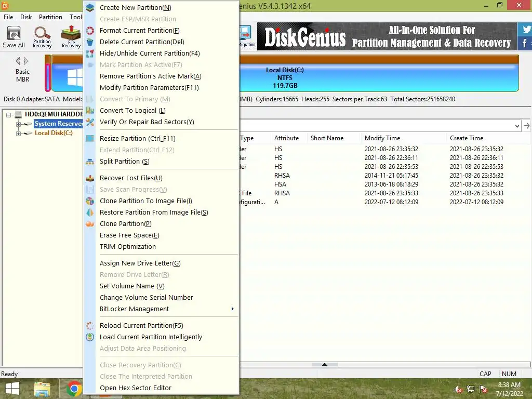This screenshot has height=399, width=532.
Task: Open the Tools menu
Action: click(76, 17)
